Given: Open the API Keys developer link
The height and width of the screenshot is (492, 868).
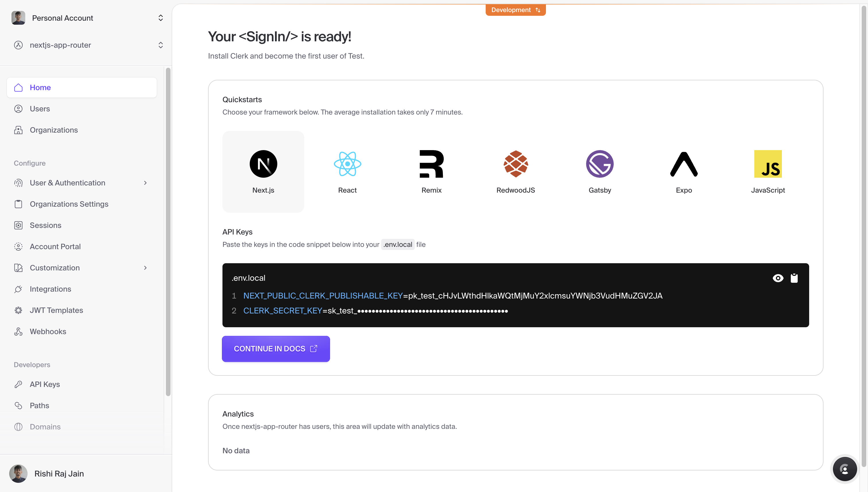Looking at the screenshot, I should click(x=44, y=384).
